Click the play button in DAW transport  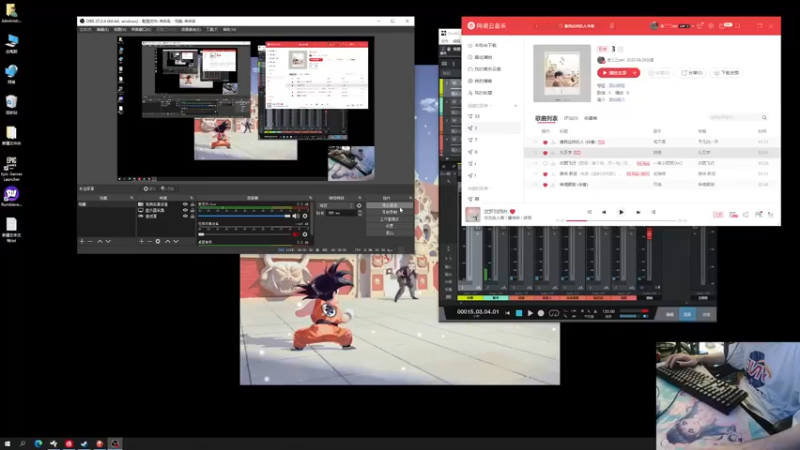point(530,313)
